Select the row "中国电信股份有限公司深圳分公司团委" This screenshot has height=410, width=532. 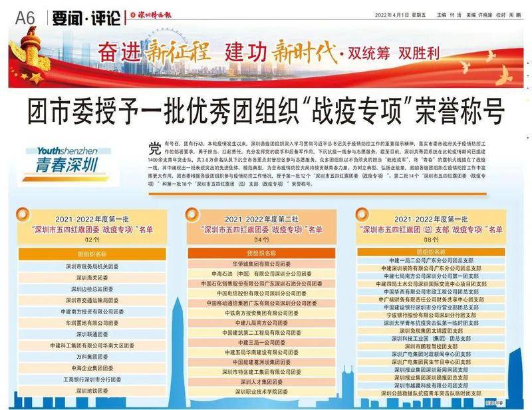[261, 293]
